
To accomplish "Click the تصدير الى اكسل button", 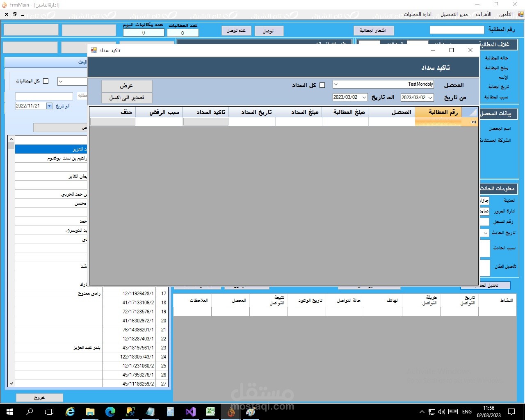I will [127, 98].
